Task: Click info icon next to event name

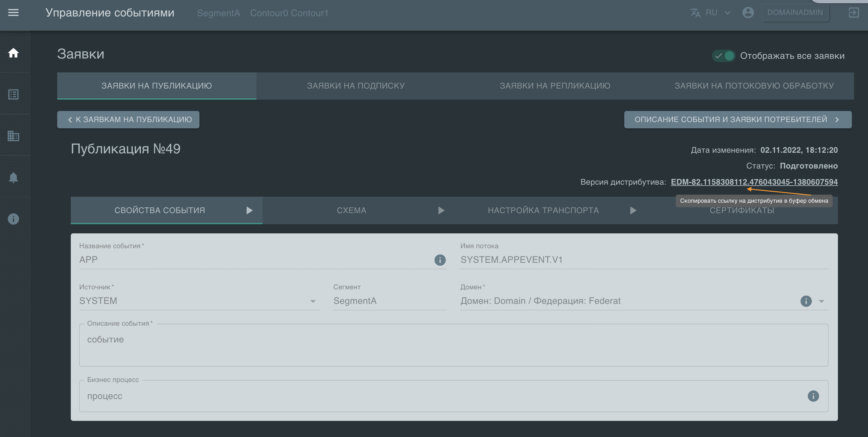Action: [440, 260]
